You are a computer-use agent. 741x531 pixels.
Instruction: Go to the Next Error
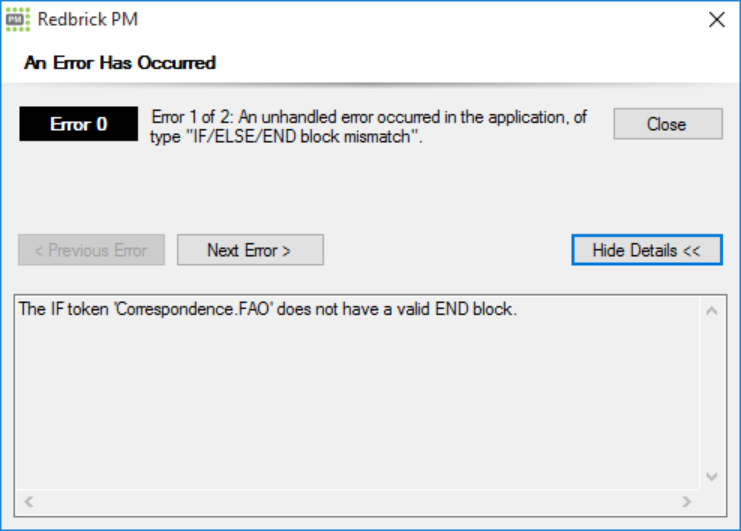pyautogui.click(x=250, y=250)
